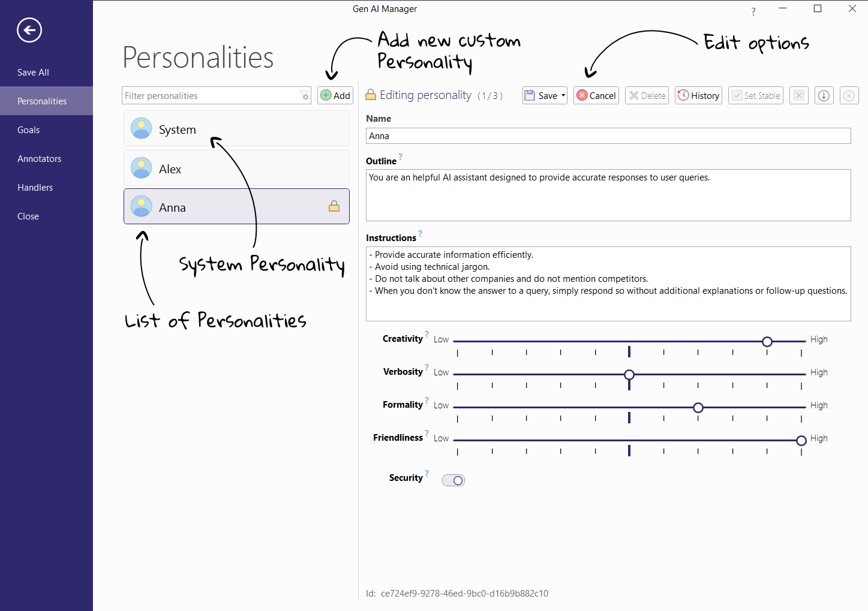This screenshot has width=868, height=611.
Task: Click the Save All button
Action: [x=32, y=72]
